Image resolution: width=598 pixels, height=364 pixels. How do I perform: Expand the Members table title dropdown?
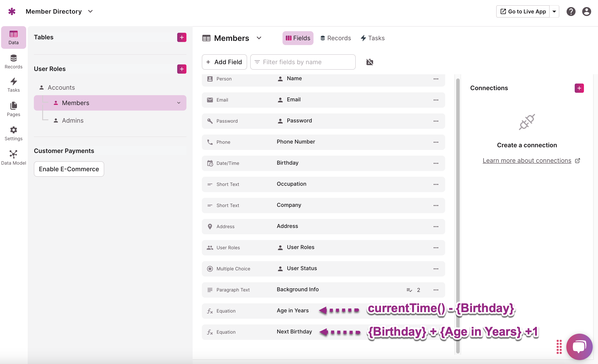259,38
